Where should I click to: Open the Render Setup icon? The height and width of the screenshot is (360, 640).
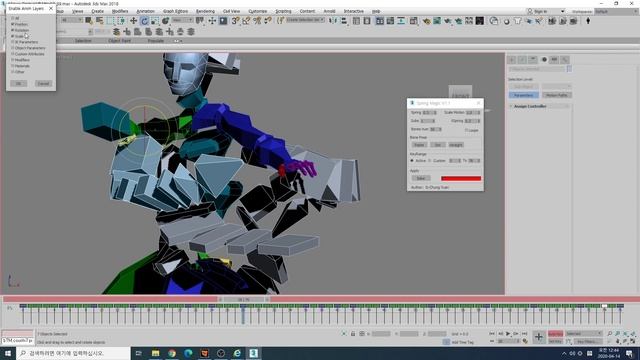point(427,21)
